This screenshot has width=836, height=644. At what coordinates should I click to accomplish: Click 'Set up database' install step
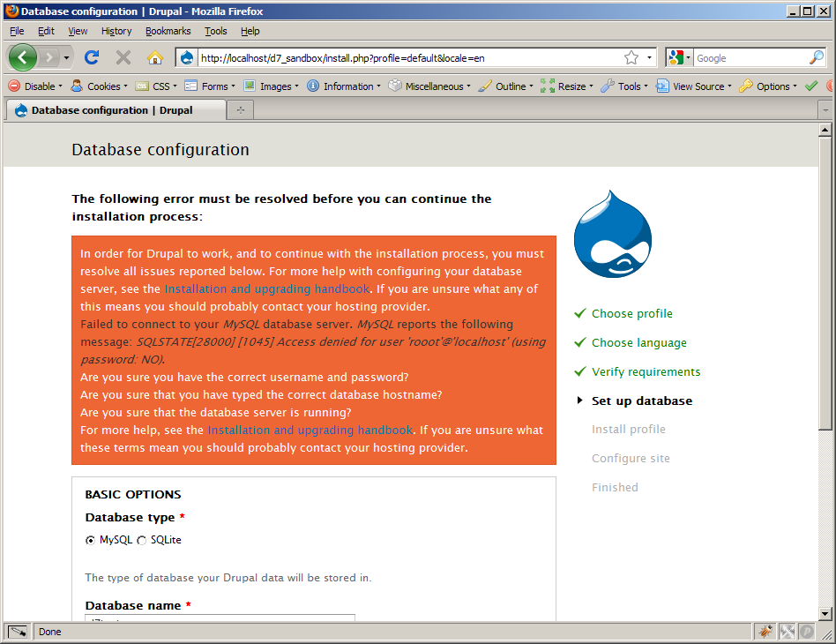[x=642, y=401]
